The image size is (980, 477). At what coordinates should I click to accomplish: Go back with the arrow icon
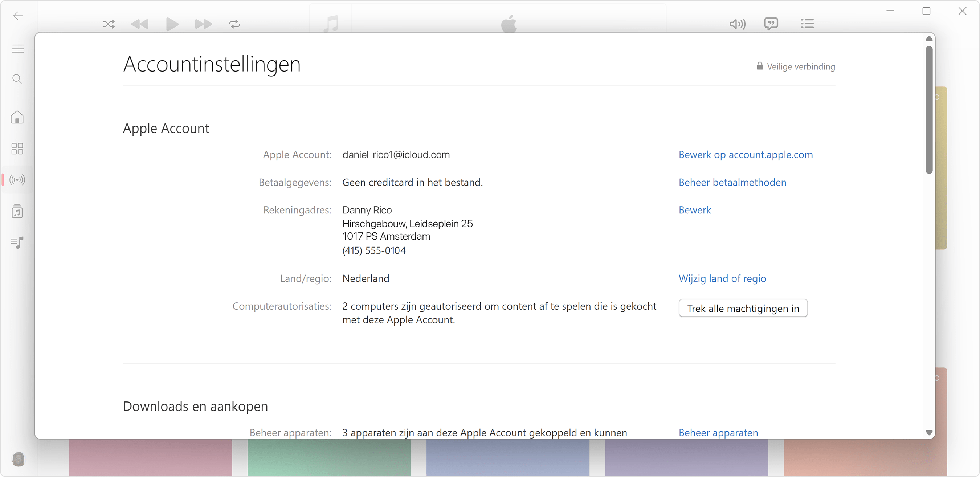(18, 16)
